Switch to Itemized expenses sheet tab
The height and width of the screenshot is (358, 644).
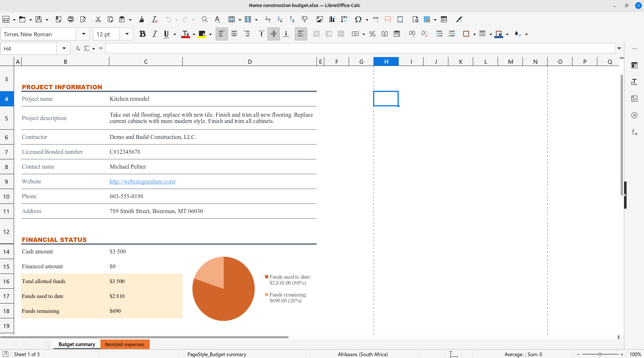point(125,344)
